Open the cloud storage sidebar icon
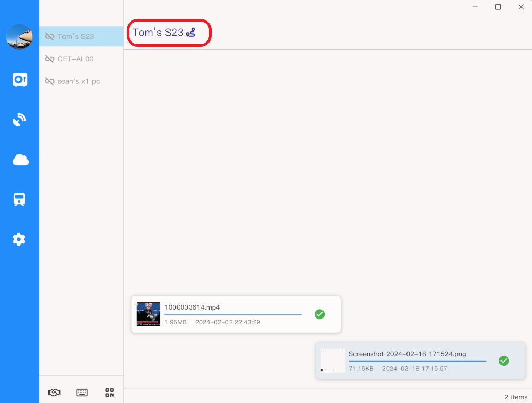Viewport: 532px width, 403px height. (20, 160)
